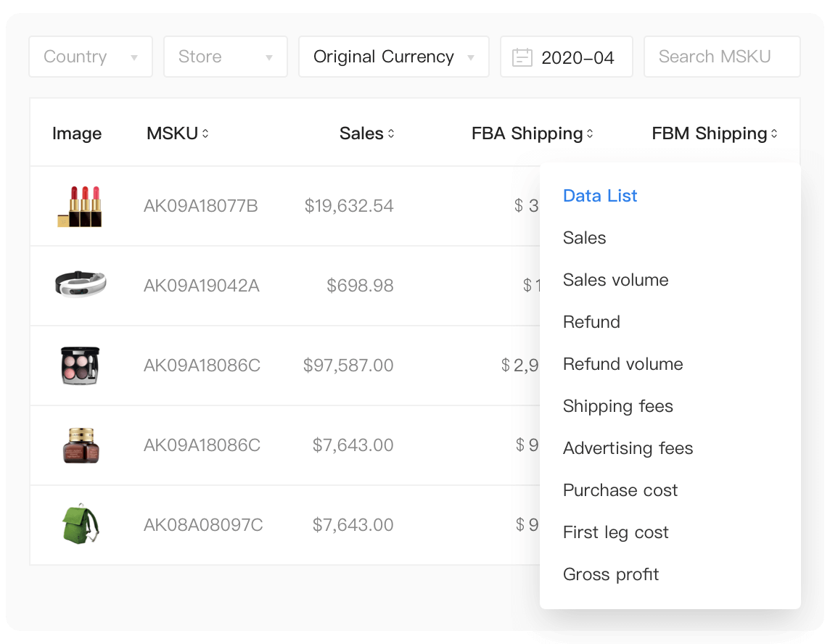Click the eyeshadow palette product image
This screenshot has width=830, height=644.
pyautogui.click(x=80, y=366)
